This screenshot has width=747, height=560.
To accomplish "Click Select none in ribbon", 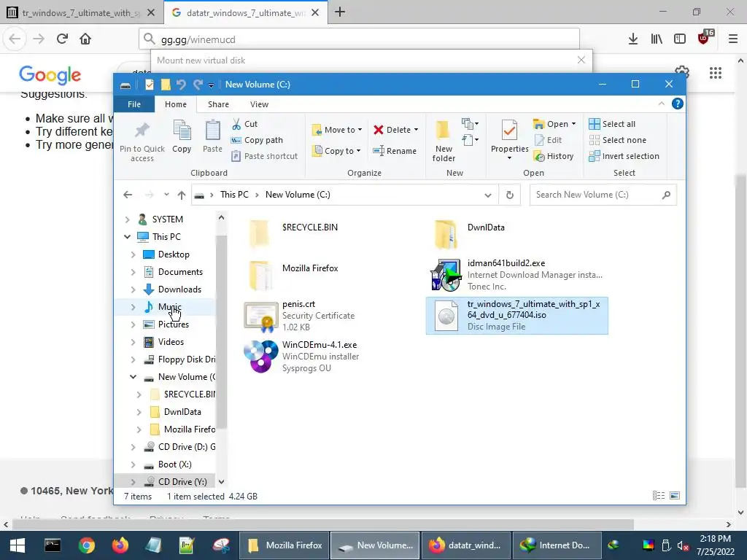I will tap(617, 140).
